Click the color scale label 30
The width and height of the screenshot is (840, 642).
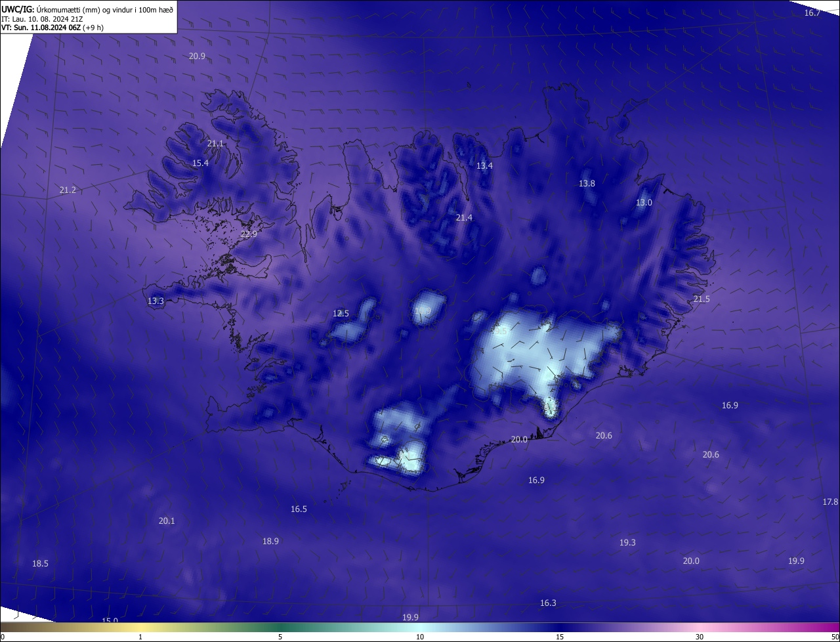pos(700,637)
